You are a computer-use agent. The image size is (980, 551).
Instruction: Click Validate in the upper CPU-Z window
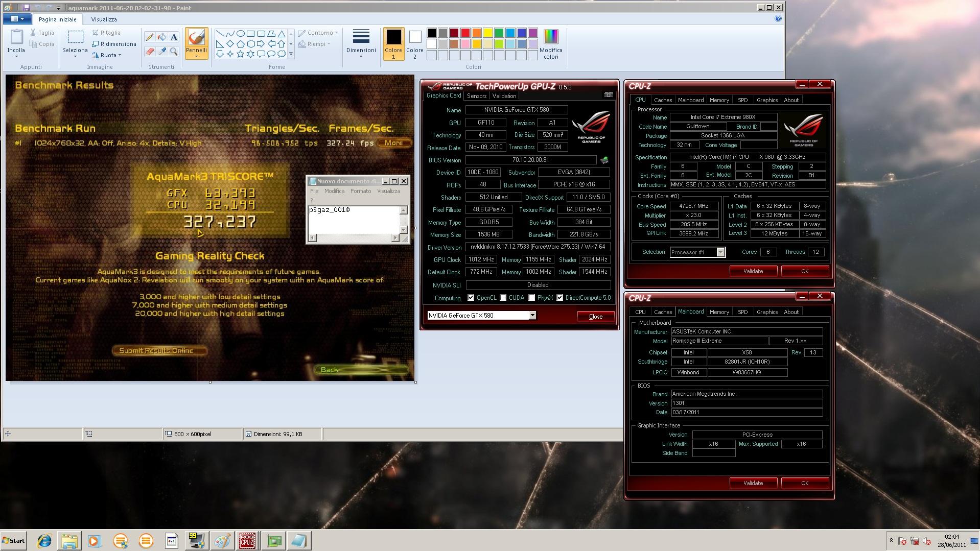pos(753,271)
